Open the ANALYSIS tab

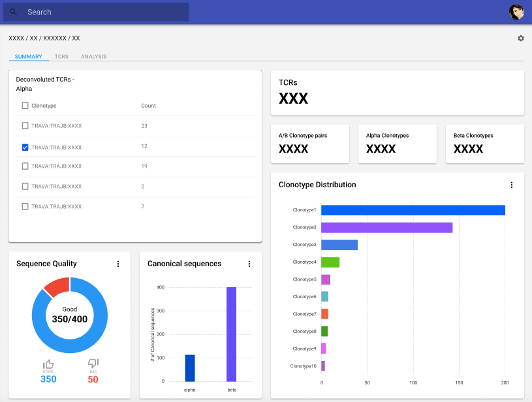[x=93, y=56]
